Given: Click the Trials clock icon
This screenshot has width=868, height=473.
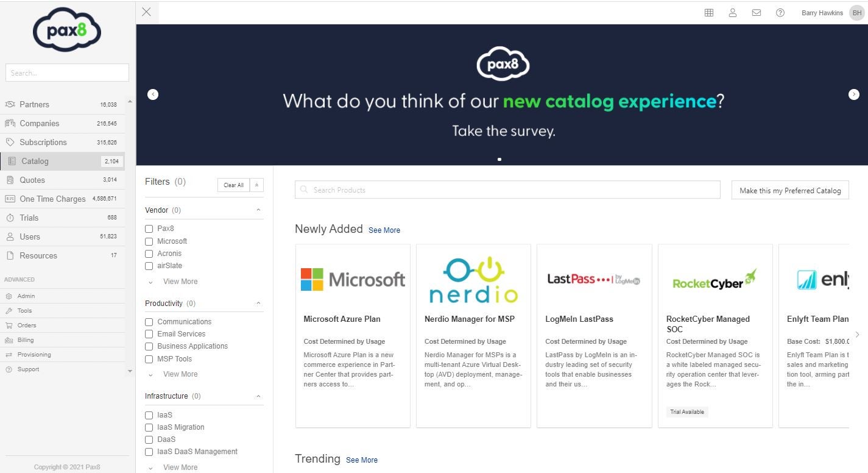Looking at the screenshot, I should pyautogui.click(x=10, y=218).
